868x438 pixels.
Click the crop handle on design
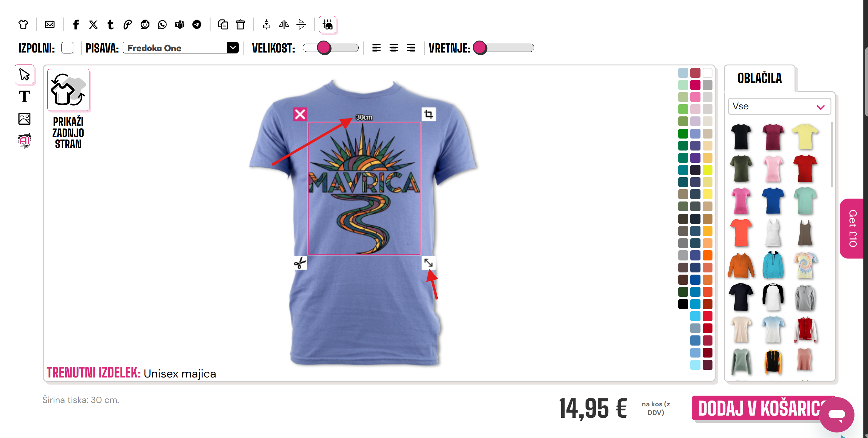tap(428, 114)
